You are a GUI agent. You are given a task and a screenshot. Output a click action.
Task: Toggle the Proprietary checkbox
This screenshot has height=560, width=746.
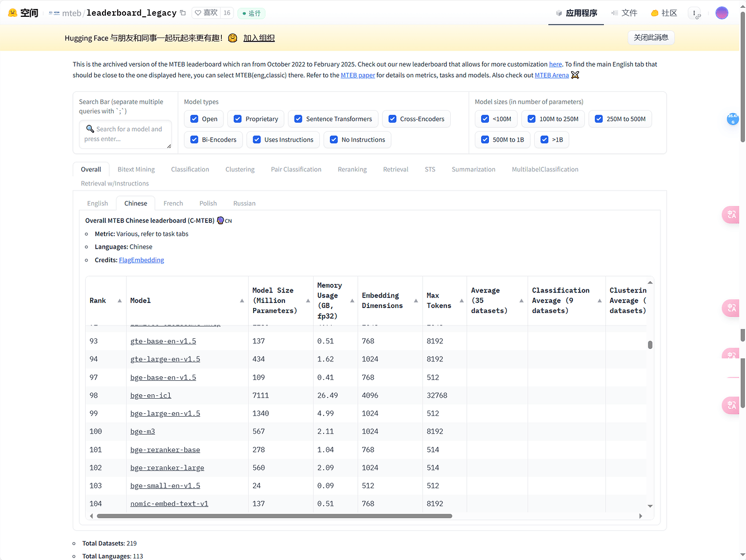coord(237,119)
